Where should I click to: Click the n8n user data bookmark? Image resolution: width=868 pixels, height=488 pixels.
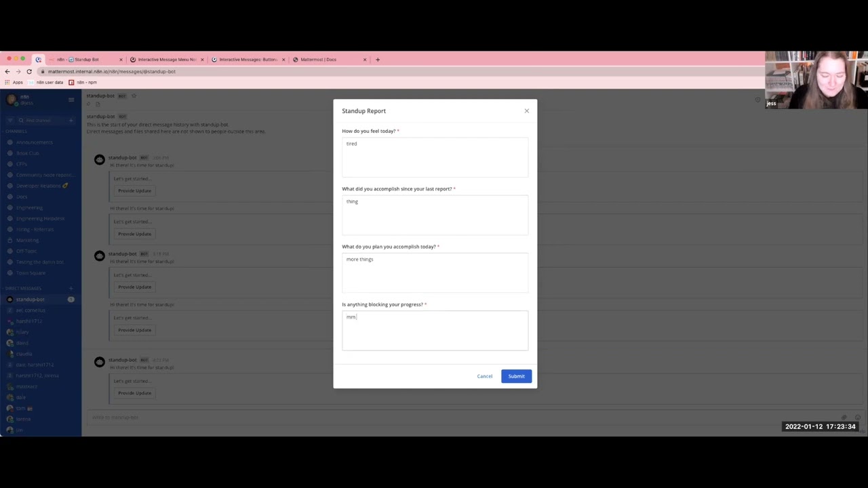[x=49, y=82]
